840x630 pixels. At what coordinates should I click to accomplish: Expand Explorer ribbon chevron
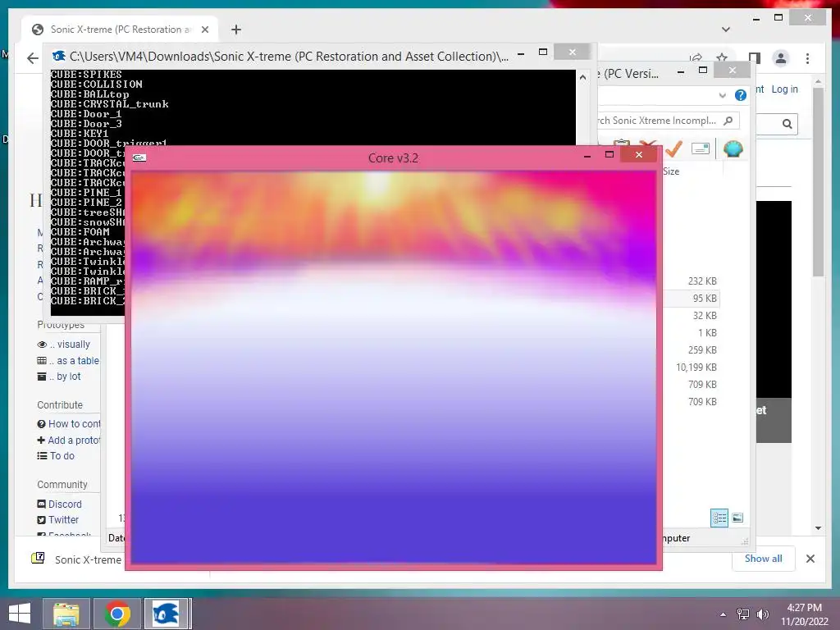click(x=723, y=95)
